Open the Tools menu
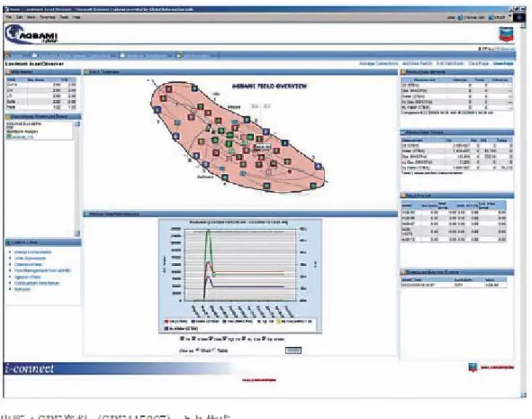The width and height of the screenshot is (532, 419). pyautogui.click(x=64, y=17)
